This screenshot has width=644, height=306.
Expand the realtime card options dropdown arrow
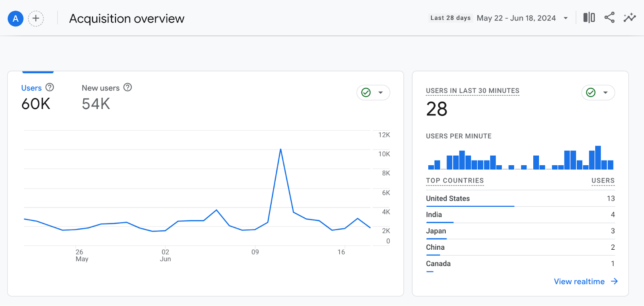tap(605, 92)
